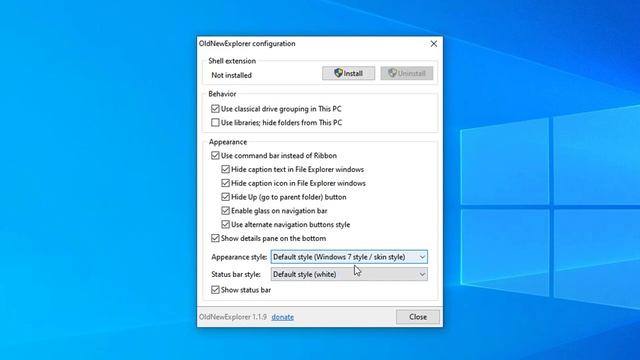Click the OldNewExplorer 1.1.9 version text
This screenshot has height=360, width=640.
[x=233, y=317]
